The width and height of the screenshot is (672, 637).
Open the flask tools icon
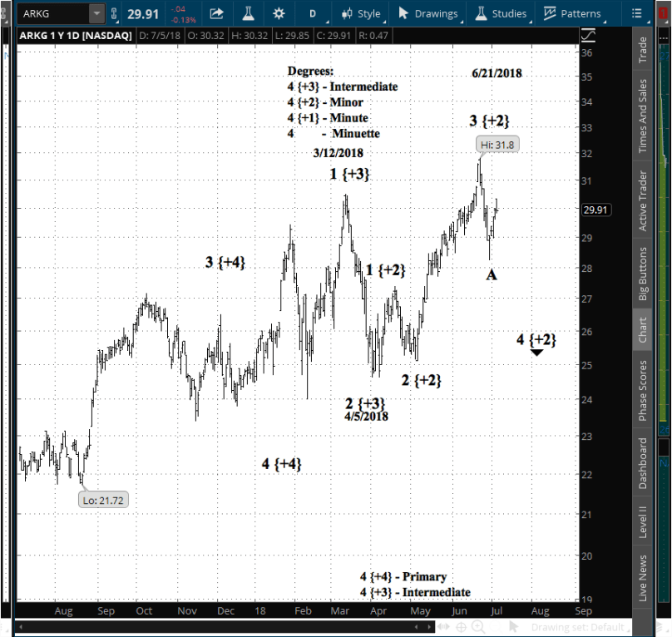click(x=247, y=13)
